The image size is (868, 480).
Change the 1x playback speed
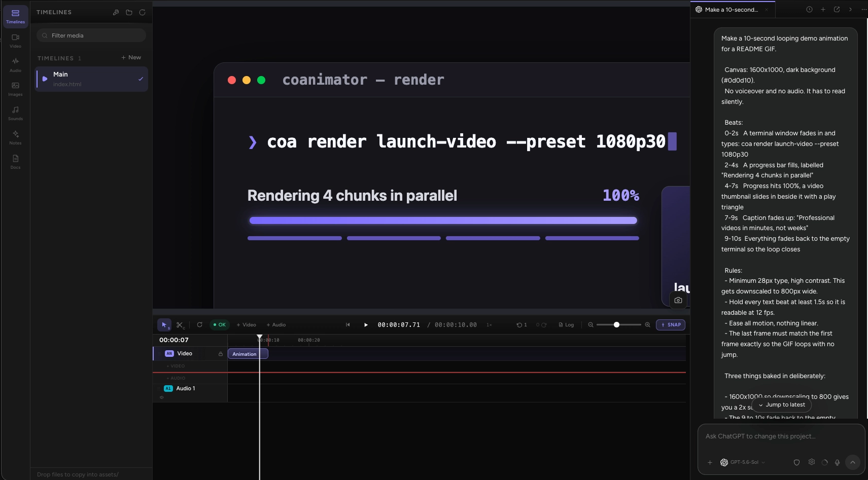coord(489,325)
